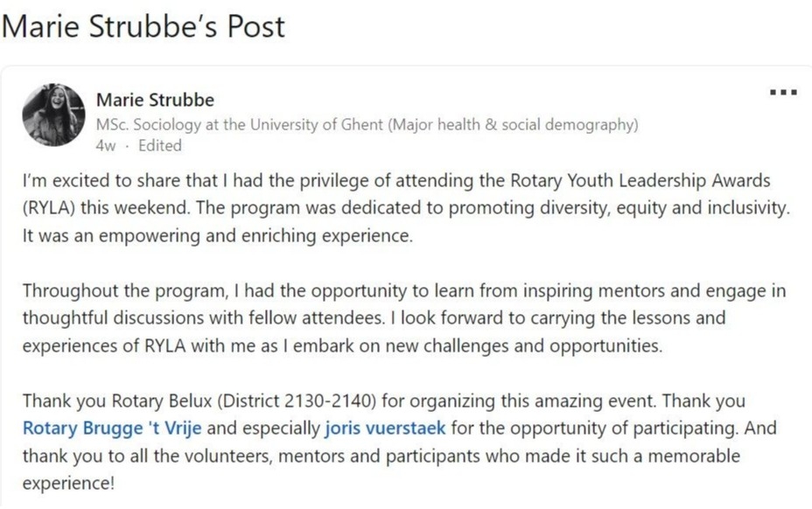Open Marie Strubbe's profile via author name
Screen dimensions: 812x509
tap(155, 100)
